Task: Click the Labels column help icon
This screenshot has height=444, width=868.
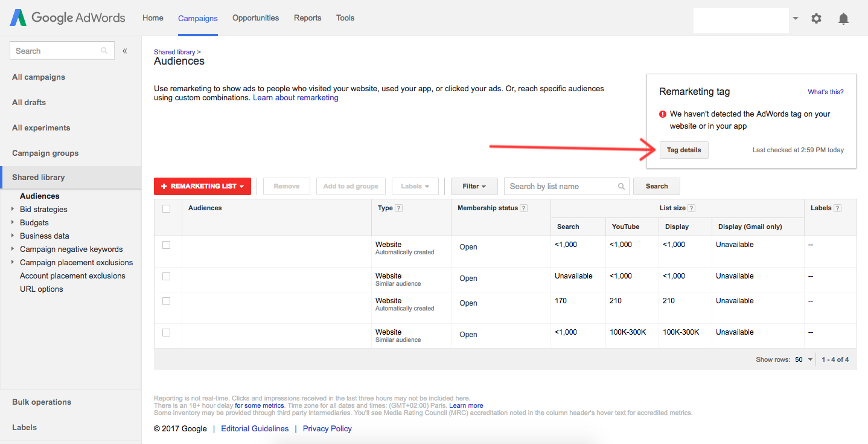Action: [838, 208]
